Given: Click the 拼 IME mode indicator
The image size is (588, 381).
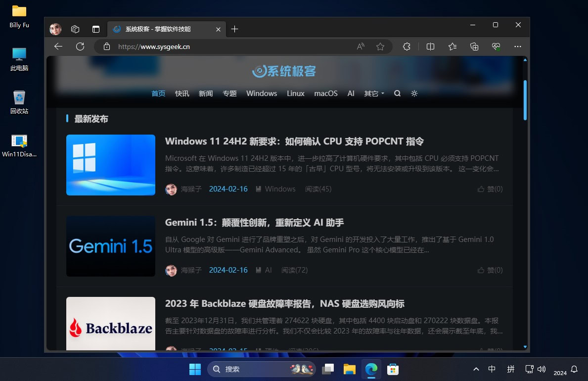Looking at the screenshot, I should click(511, 369).
